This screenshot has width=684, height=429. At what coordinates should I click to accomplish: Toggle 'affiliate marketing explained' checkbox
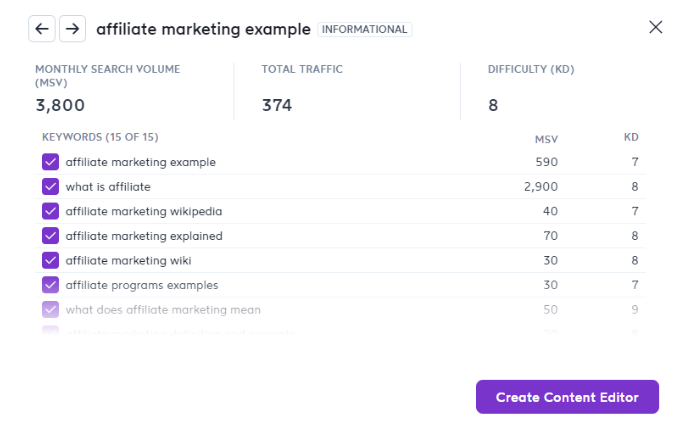click(x=51, y=236)
